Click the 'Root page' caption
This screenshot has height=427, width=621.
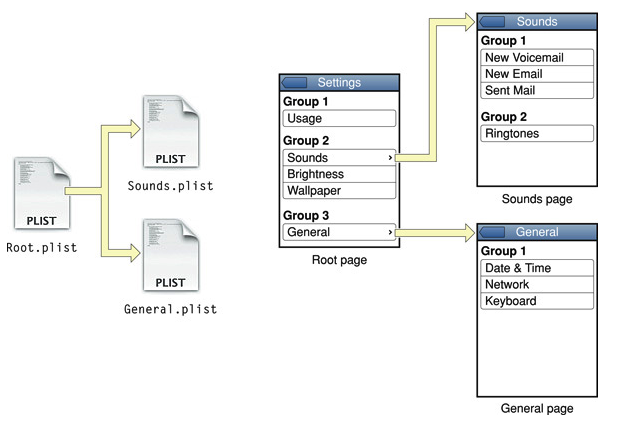point(339,260)
